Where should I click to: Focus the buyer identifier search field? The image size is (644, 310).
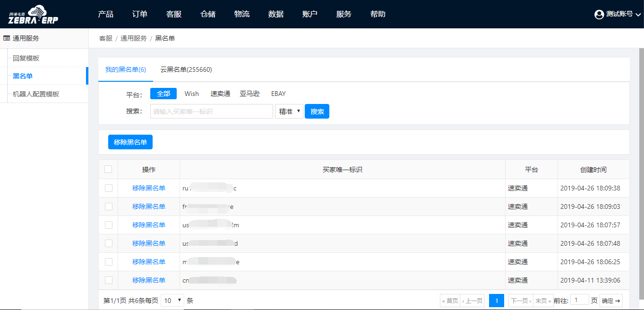point(211,112)
